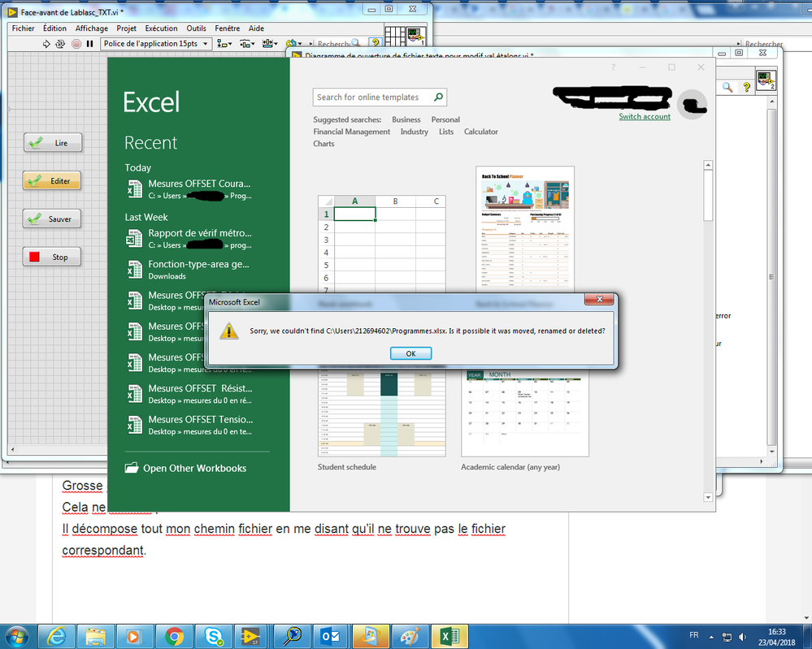Select the Blank workbook template thumbnail
This screenshot has width=812, height=649.
pyautogui.click(x=382, y=243)
